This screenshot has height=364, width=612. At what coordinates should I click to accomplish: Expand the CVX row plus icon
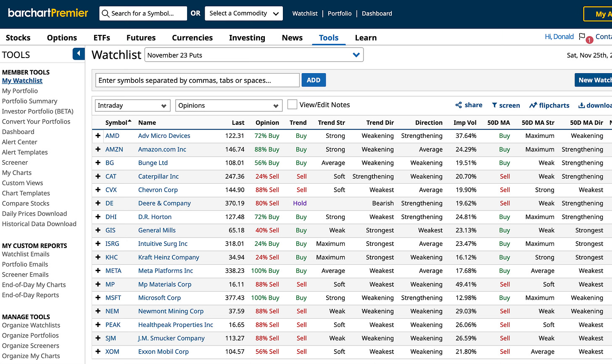coord(98,190)
